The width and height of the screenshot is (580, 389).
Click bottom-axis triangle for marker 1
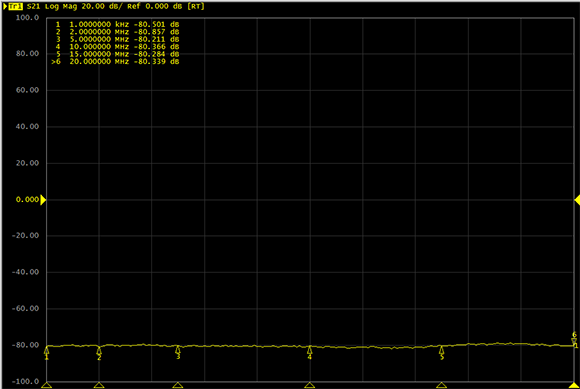click(x=47, y=385)
